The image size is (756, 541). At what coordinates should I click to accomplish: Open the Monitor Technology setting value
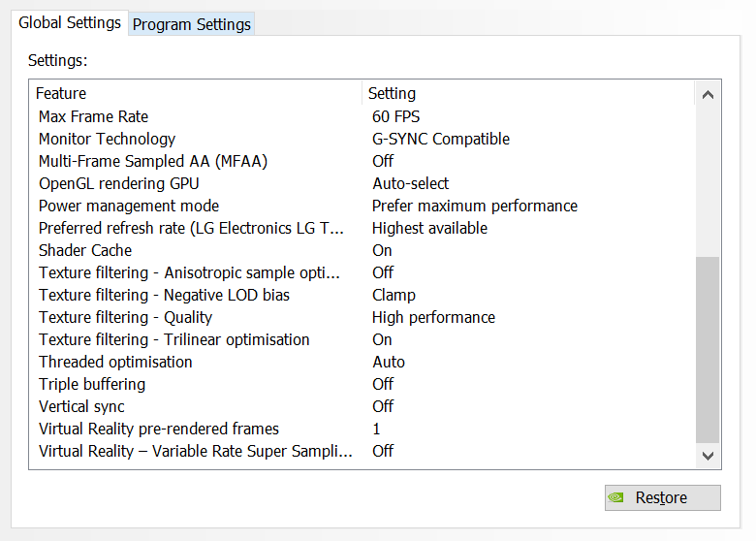[441, 139]
